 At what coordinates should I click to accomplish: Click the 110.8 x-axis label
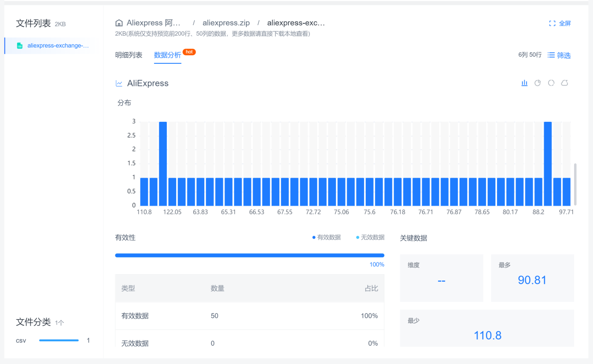tap(144, 212)
